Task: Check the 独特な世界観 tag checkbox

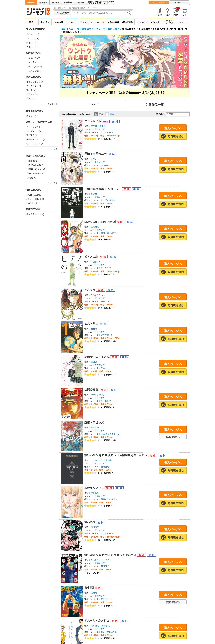Action: (27, 165)
